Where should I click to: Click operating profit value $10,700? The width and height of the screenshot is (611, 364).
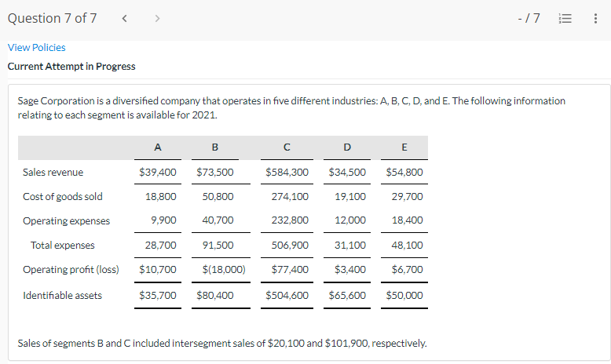click(x=158, y=269)
